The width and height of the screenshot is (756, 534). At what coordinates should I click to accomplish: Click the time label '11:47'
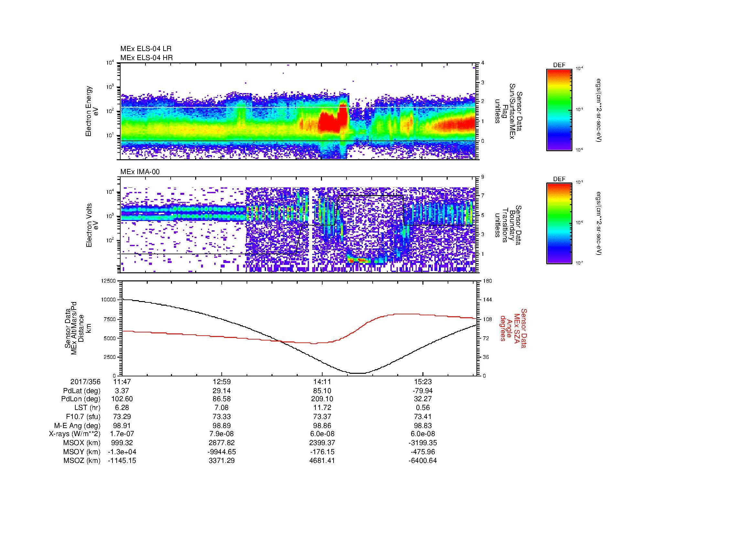(x=122, y=382)
